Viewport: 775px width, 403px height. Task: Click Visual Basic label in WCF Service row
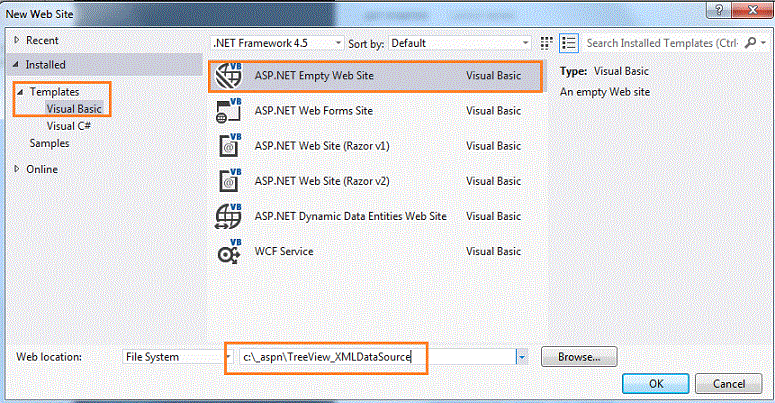click(x=493, y=251)
